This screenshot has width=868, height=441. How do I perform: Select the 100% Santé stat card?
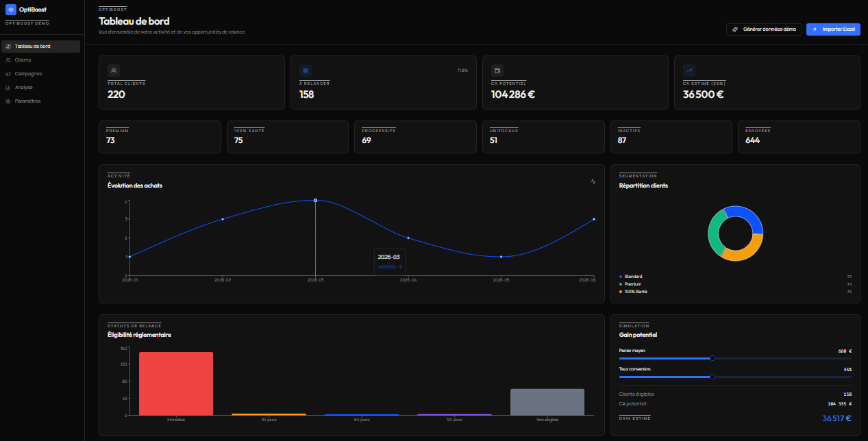click(x=288, y=137)
